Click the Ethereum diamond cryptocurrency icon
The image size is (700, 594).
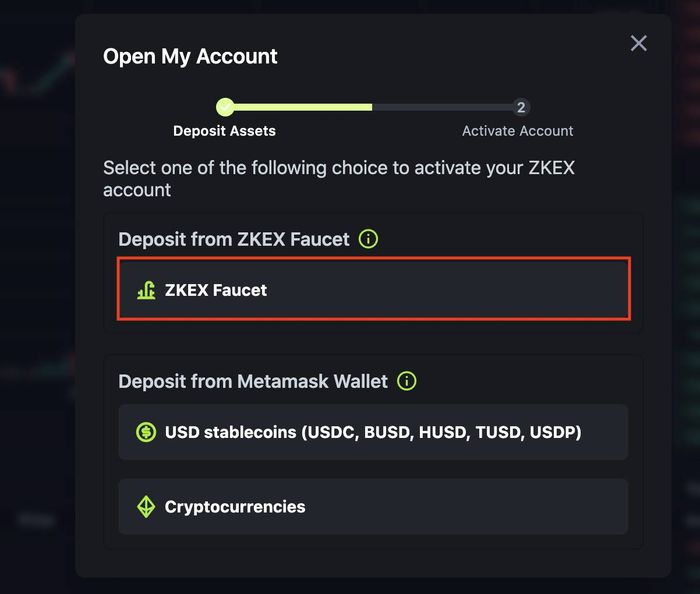coord(146,507)
